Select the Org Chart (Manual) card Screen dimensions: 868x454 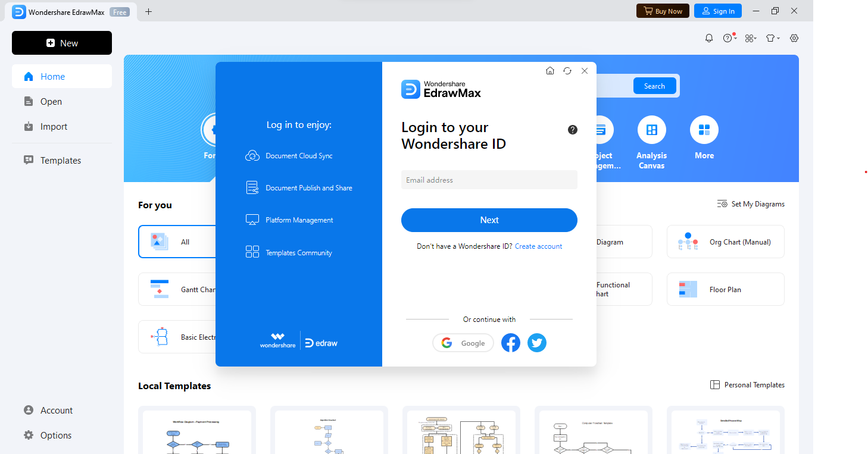pos(726,242)
